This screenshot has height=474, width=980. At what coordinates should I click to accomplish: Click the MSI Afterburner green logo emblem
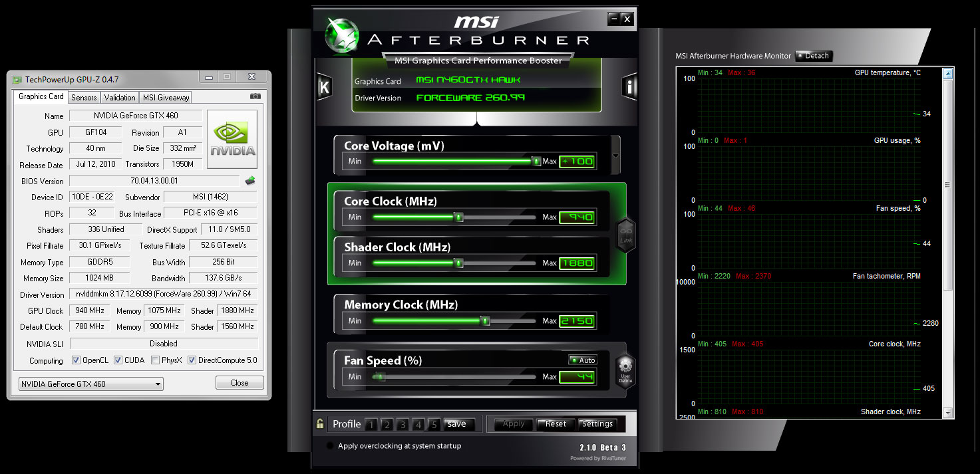pos(342,35)
